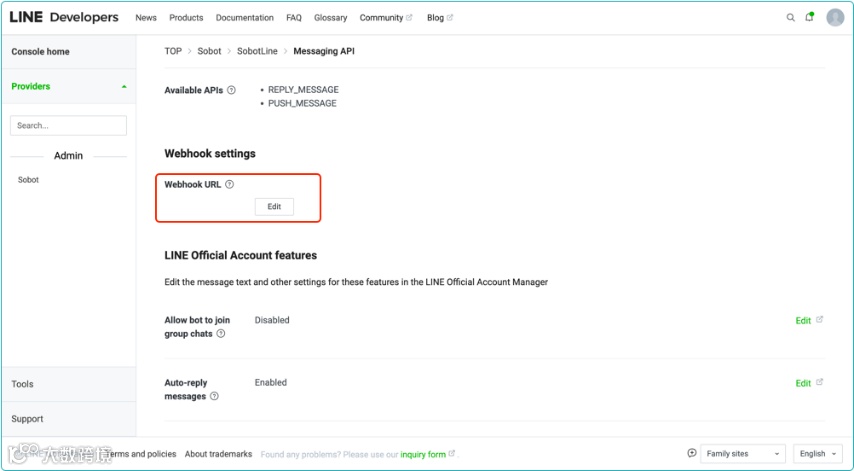This screenshot has height=471, width=854.
Task: Select the Sobot provider in sidebar
Action: coord(28,180)
